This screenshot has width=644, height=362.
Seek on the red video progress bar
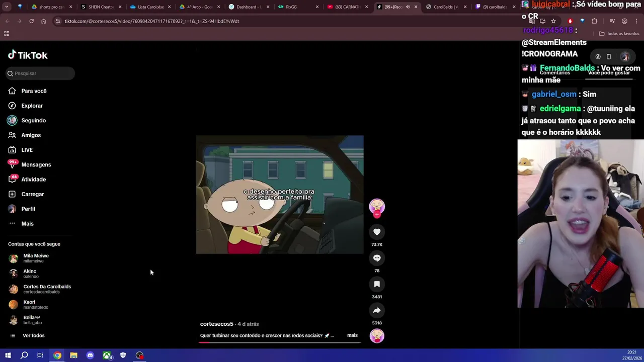280,342
